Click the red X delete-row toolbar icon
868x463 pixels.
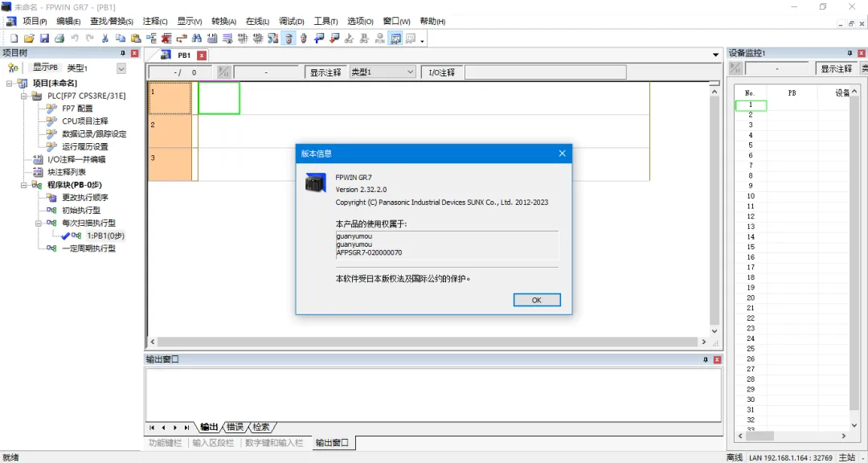point(166,39)
